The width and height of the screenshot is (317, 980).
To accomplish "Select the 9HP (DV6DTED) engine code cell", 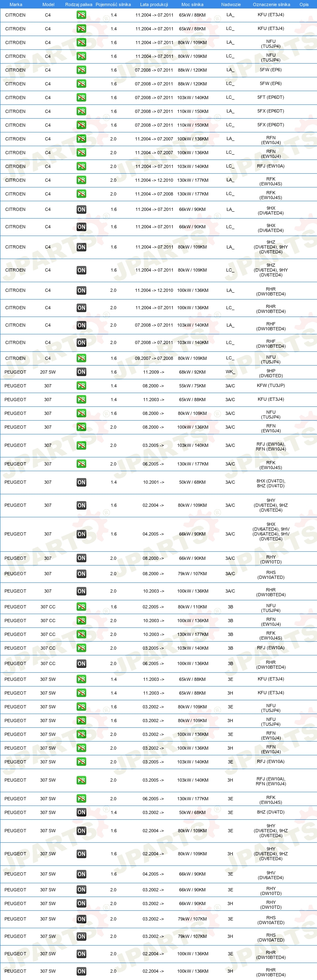I will pos(271,373).
